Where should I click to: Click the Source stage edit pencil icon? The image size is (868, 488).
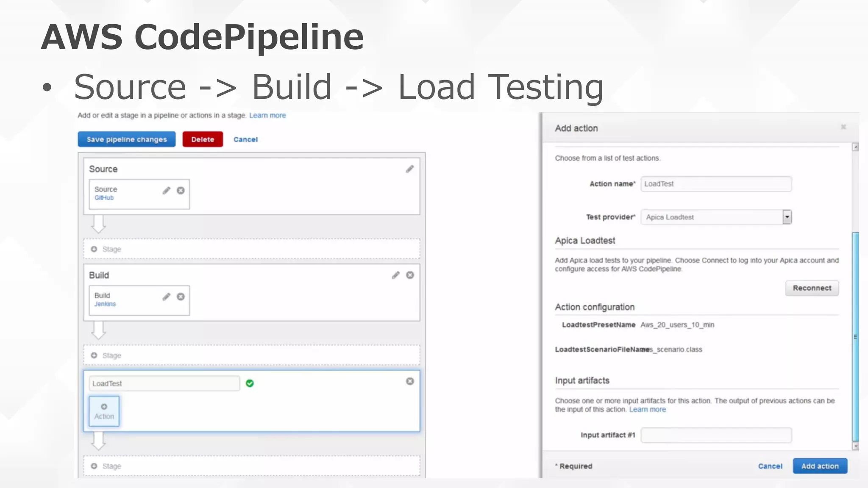[x=409, y=169]
